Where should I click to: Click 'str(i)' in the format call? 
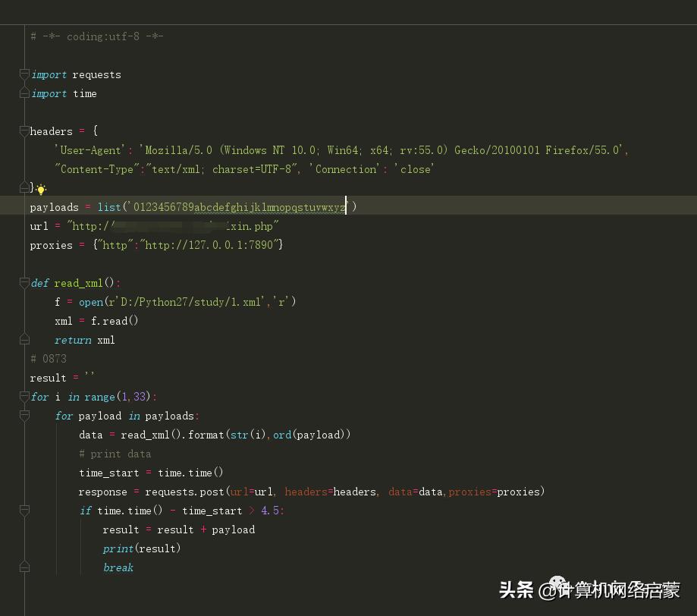(248, 435)
